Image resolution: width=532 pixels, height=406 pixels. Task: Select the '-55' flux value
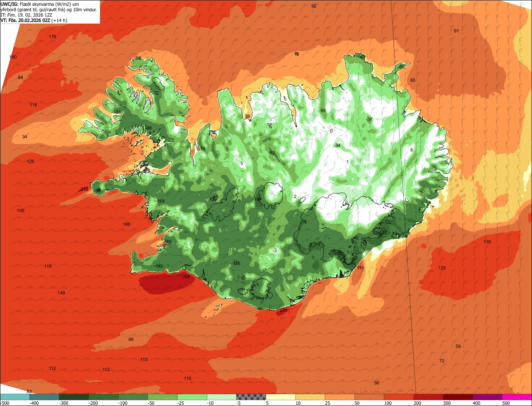click(322, 110)
